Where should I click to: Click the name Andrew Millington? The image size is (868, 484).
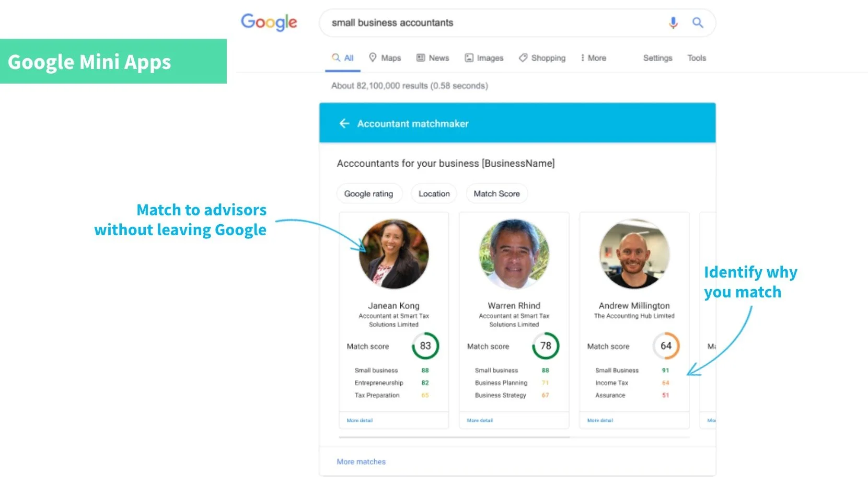[x=634, y=306]
